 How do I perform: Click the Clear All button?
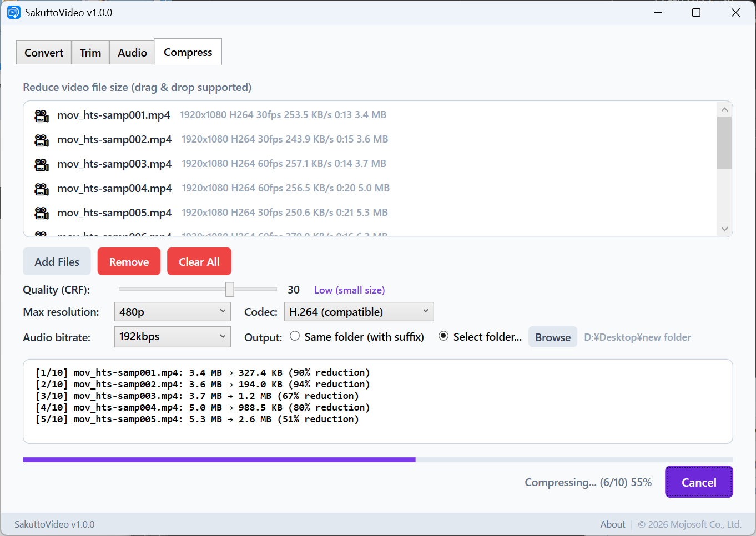click(199, 262)
